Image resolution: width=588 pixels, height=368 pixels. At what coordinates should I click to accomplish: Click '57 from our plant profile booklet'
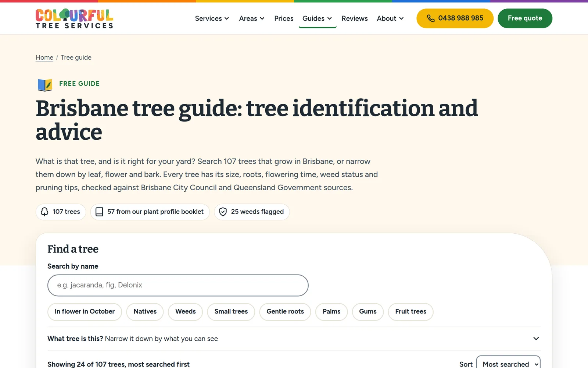click(150, 212)
